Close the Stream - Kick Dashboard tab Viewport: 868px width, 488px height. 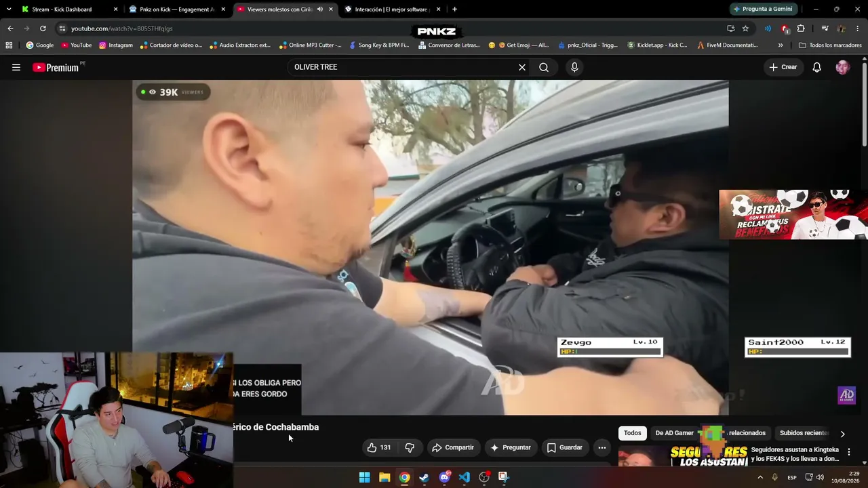coord(115,9)
